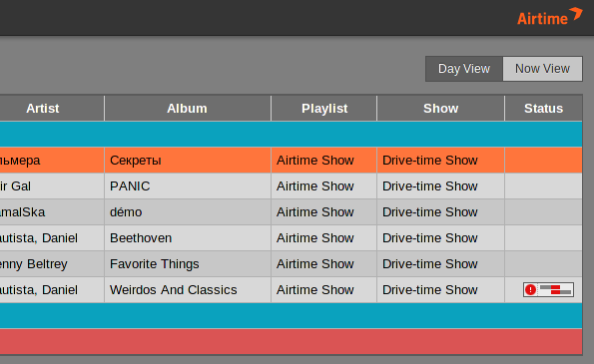Switch to Now View
This screenshot has width=594, height=364.
pyautogui.click(x=542, y=69)
